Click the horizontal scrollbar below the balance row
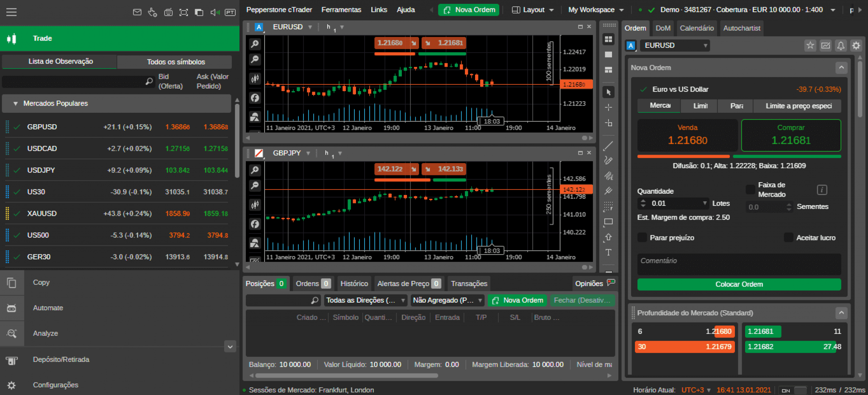 coord(346,376)
